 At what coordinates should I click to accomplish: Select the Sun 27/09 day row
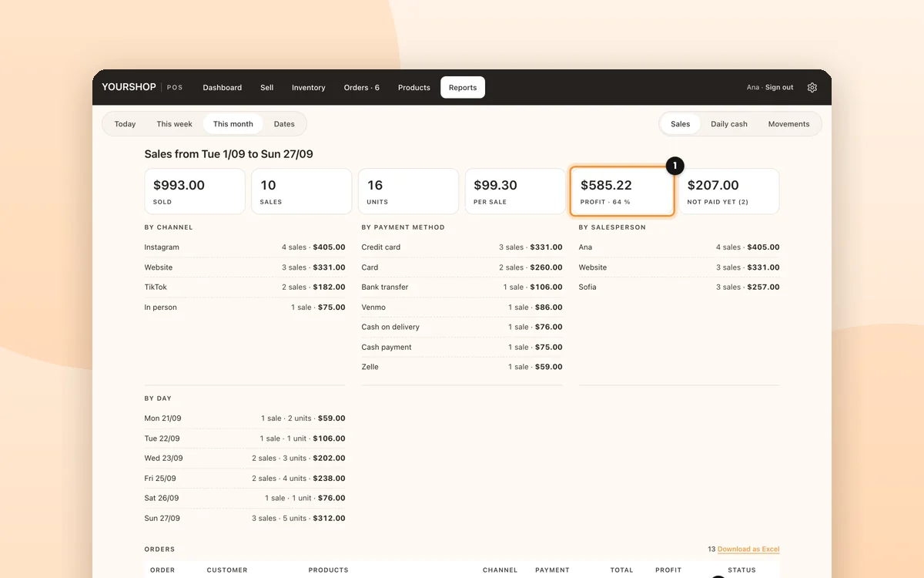point(245,518)
